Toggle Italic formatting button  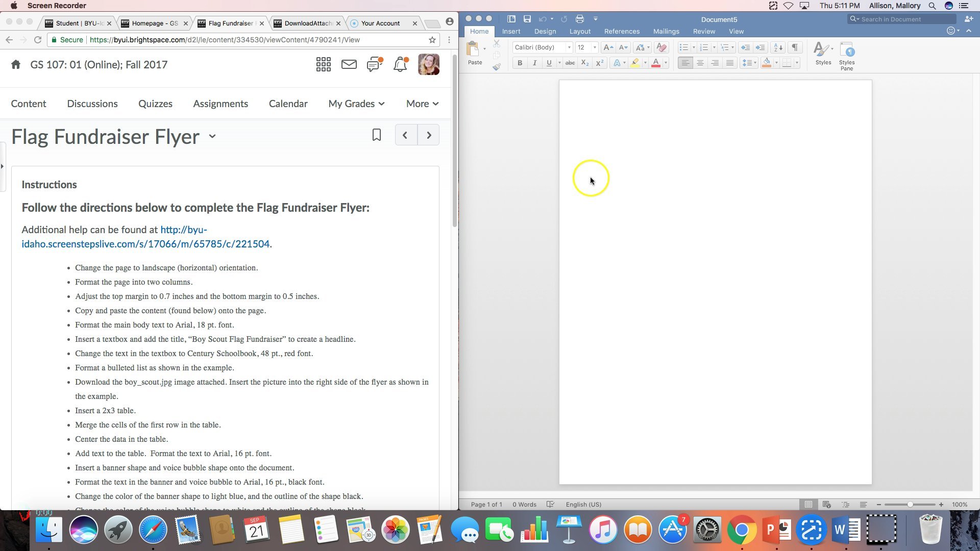pyautogui.click(x=534, y=63)
